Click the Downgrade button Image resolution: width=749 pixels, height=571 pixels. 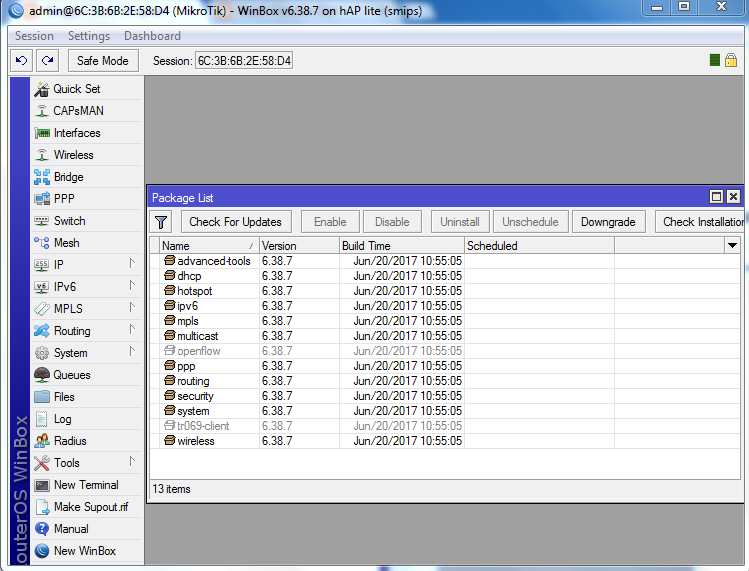[609, 222]
